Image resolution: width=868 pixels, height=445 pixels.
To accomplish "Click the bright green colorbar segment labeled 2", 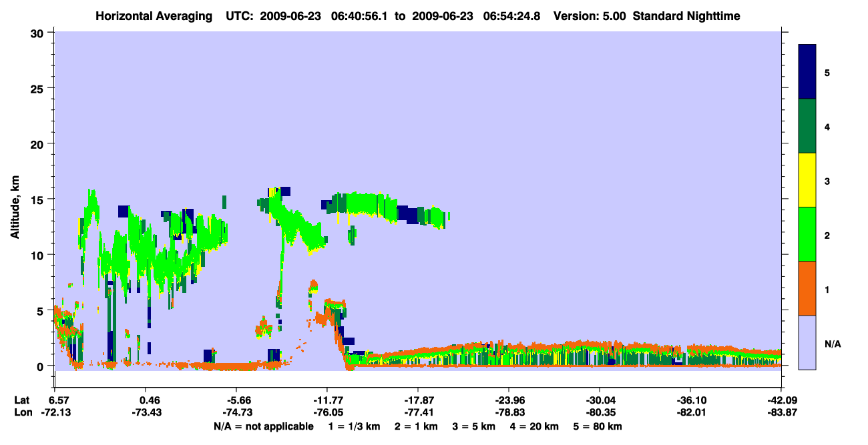I will coord(807,234).
